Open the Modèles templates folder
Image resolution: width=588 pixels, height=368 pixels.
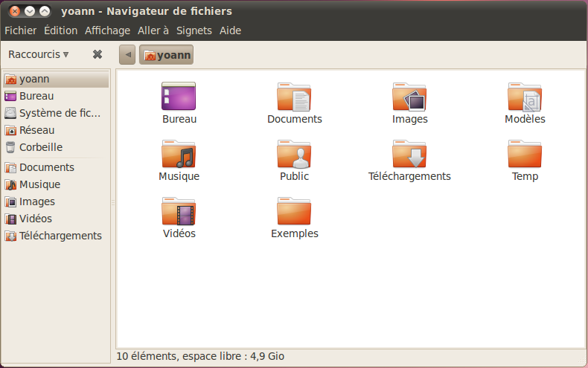click(x=525, y=97)
